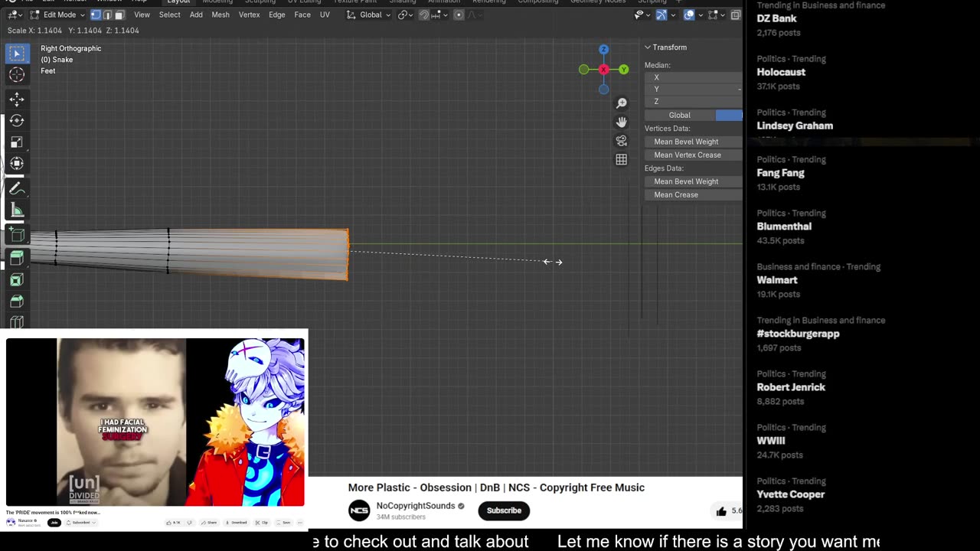The image size is (980, 551).
Task: Choose the Move tool
Action: point(17,99)
